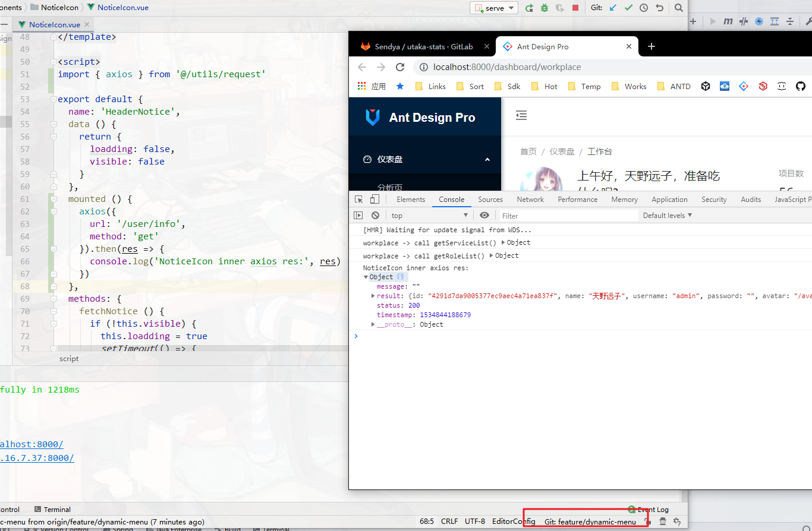Click the Console filter input field

565,215
